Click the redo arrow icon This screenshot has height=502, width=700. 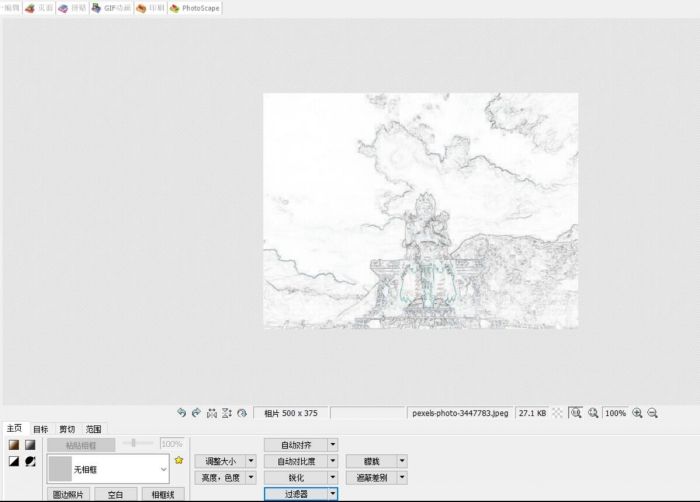pyautogui.click(x=196, y=412)
